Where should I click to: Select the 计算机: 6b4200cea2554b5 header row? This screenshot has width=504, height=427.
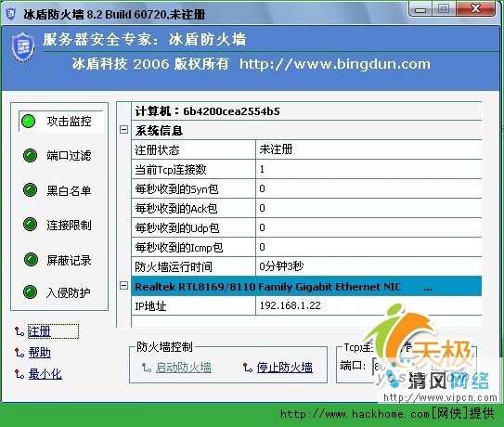pos(306,111)
